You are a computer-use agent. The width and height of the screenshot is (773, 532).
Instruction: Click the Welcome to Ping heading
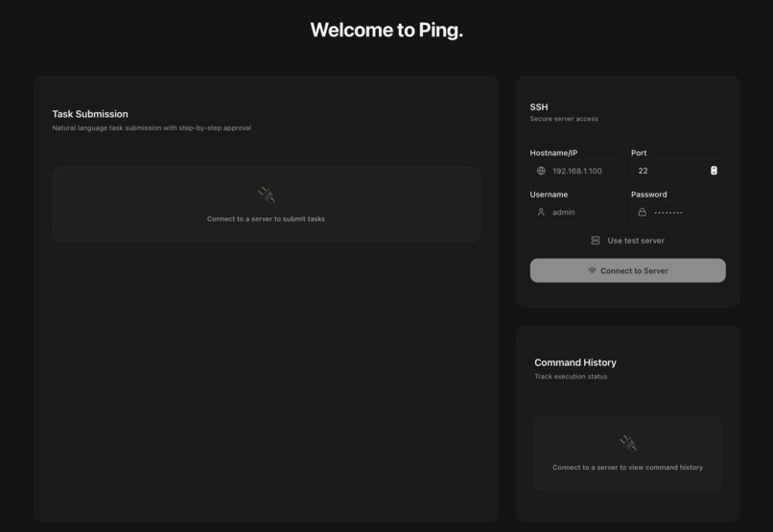point(386,30)
